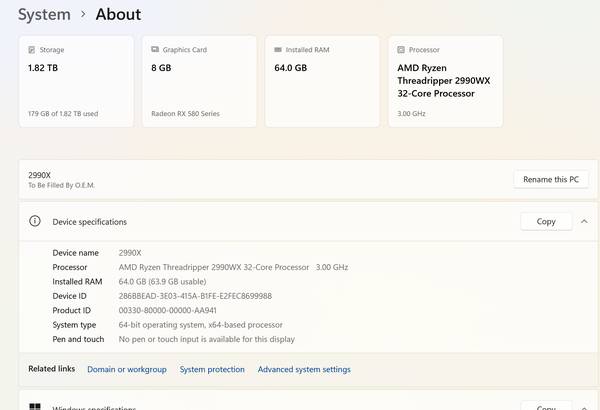Click the Device specifications info icon
Image resolution: width=600 pixels, height=410 pixels.
[35, 221]
